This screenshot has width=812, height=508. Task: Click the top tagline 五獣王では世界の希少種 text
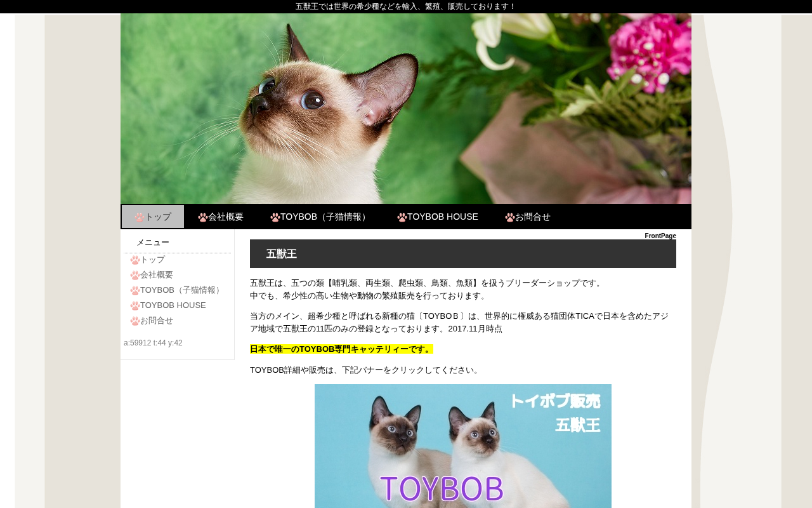pyautogui.click(x=406, y=6)
